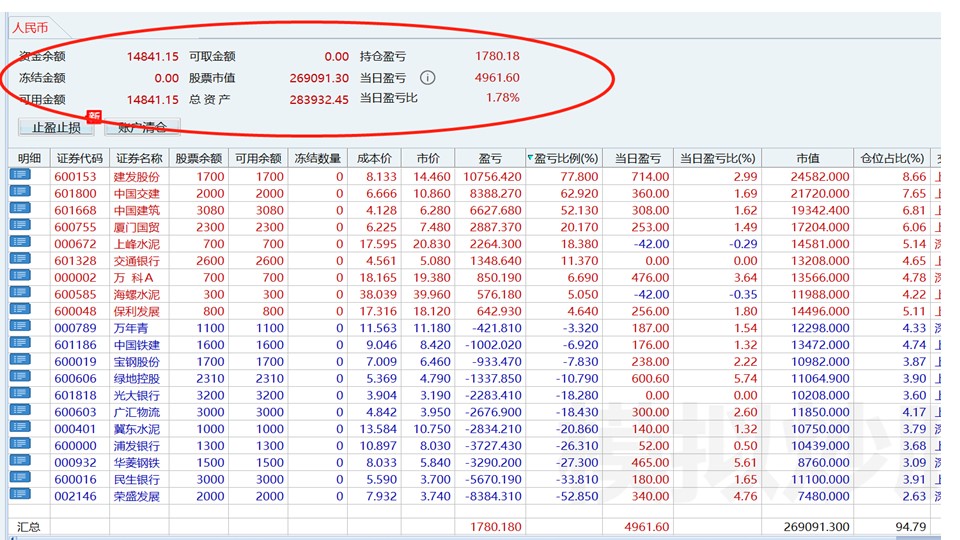Click the 可用余额 column header
Image resolution: width=960 pixels, height=540 pixels.
pos(258,158)
